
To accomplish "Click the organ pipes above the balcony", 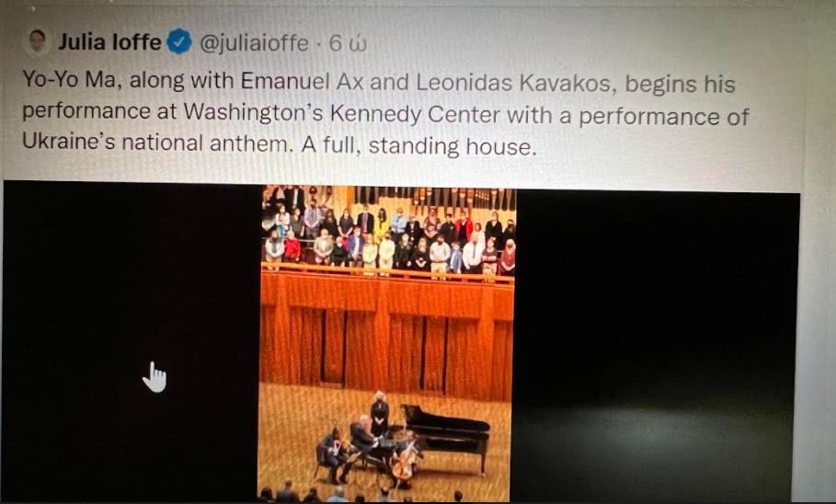I will (436, 199).
